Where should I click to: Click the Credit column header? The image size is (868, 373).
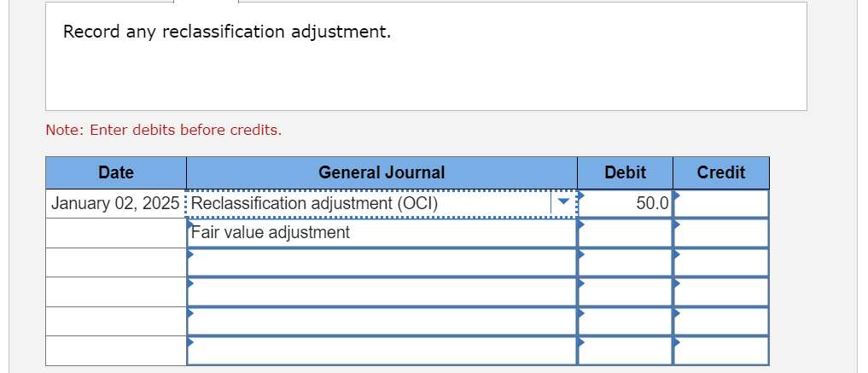720,172
